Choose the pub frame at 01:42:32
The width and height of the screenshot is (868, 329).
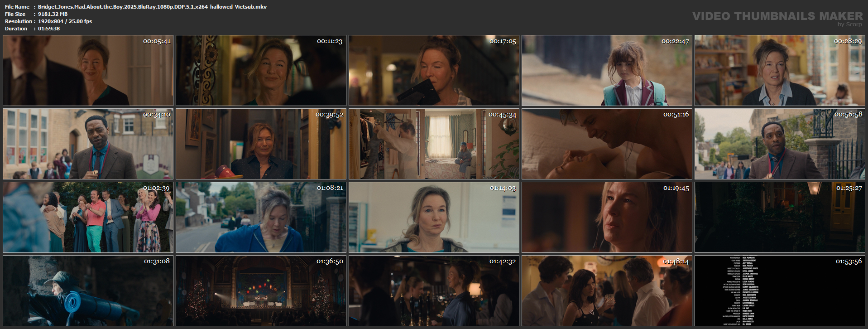pyautogui.click(x=434, y=291)
